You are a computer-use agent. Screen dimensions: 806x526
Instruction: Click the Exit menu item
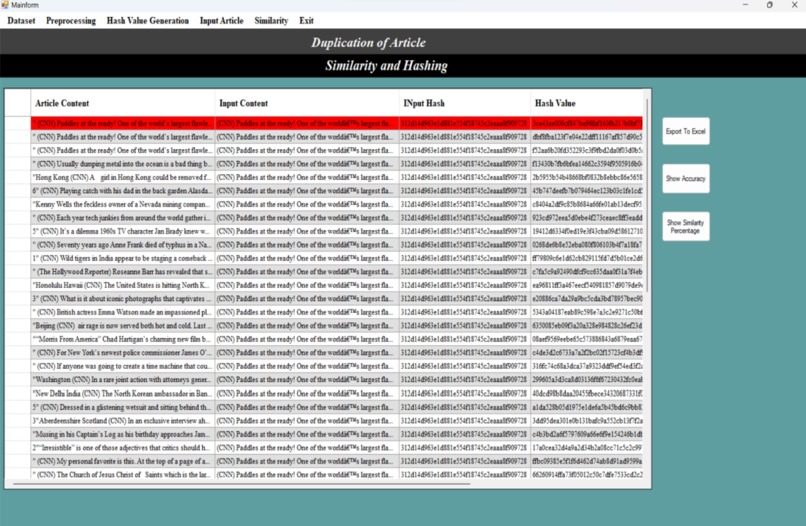[x=306, y=21]
